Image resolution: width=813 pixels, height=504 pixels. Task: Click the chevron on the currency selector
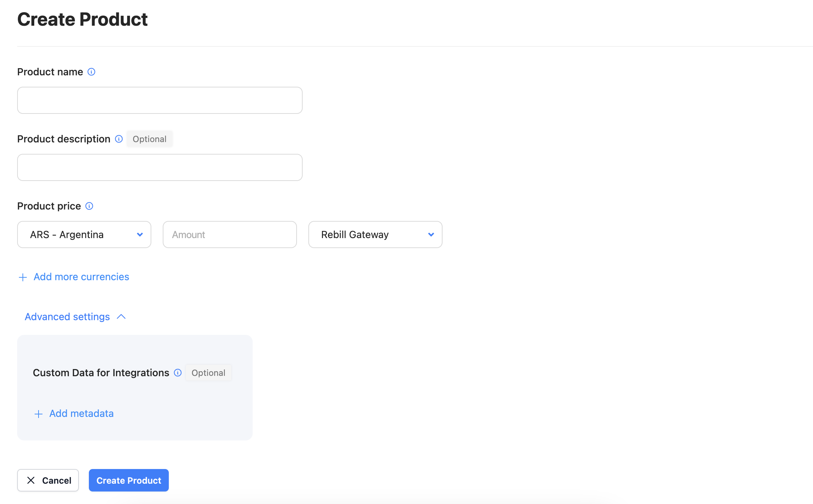(140, 235)
